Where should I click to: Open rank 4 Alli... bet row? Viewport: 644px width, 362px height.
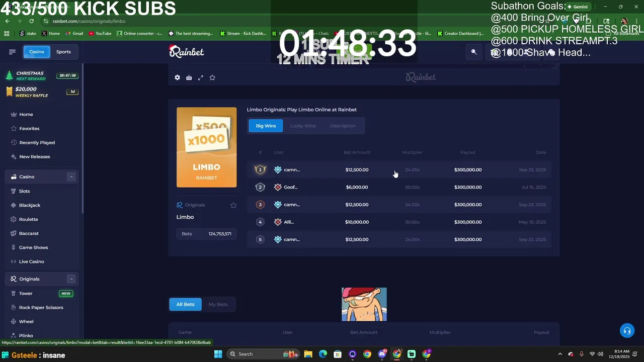click(400, 222)
